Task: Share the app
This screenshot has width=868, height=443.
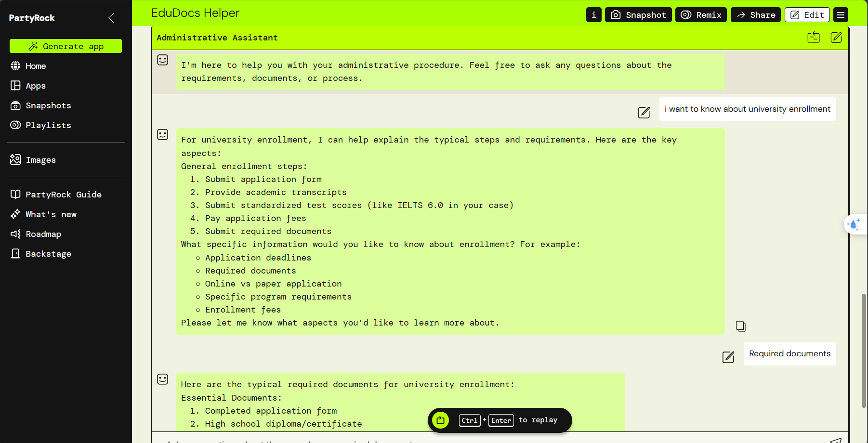Action: (x=756, y=15)
